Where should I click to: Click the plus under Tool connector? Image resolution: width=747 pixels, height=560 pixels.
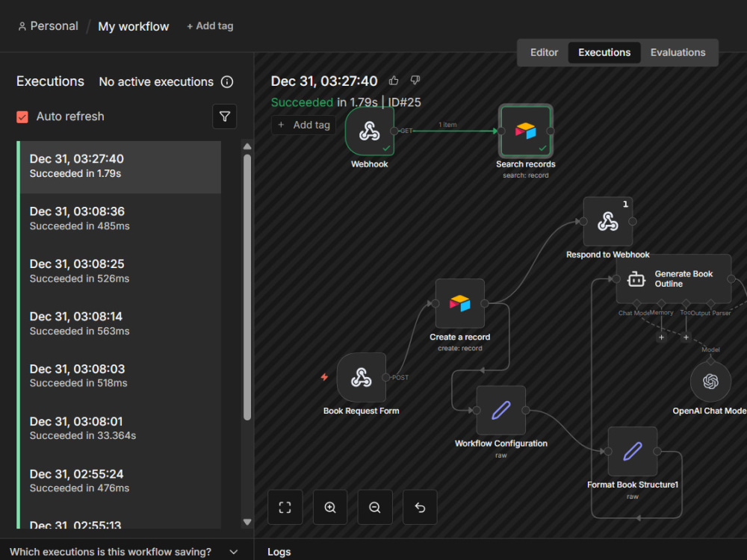click(686, 337)
